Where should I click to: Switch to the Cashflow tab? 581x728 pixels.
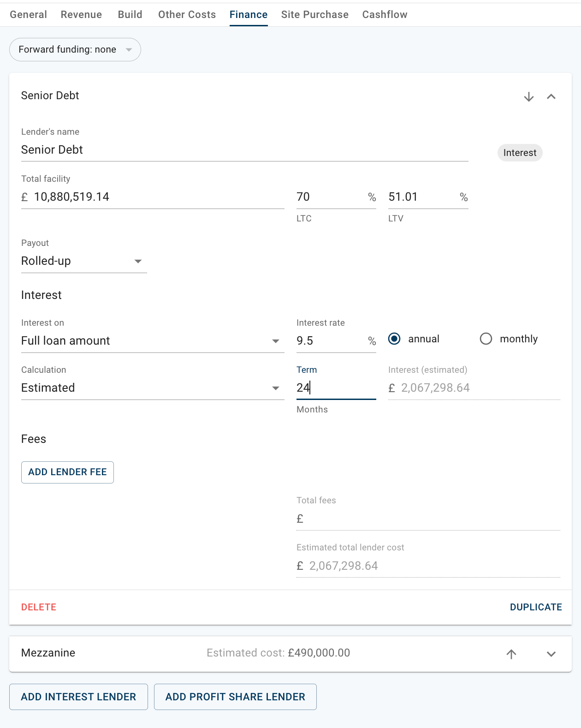pyautogui.click(x=385, y=15)
